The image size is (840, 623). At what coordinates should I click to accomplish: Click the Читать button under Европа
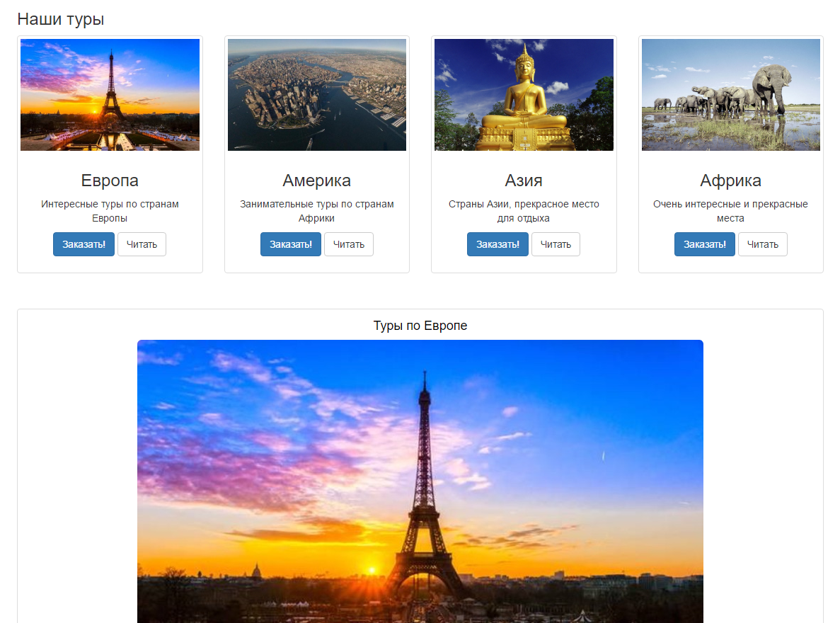coord(142,244)
